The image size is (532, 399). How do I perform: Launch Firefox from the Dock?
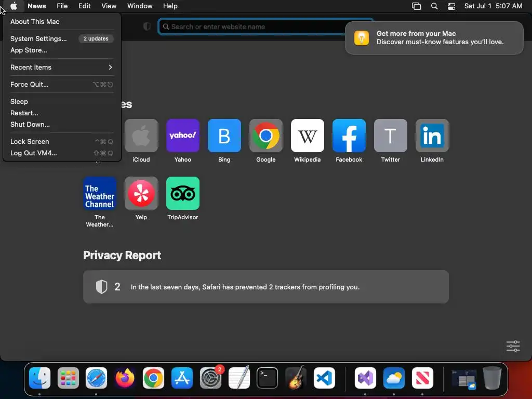[x=125, y=378]
